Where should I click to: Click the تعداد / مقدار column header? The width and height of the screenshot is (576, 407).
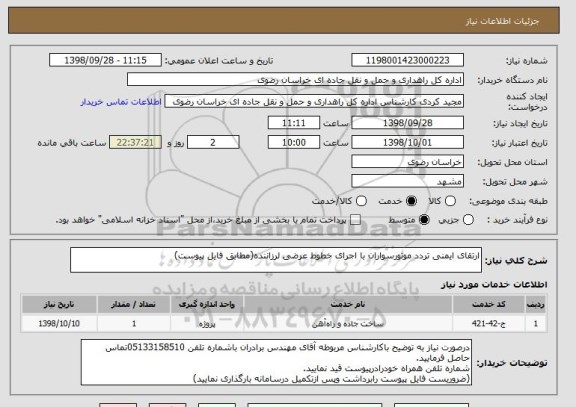(x=134, y=304)
